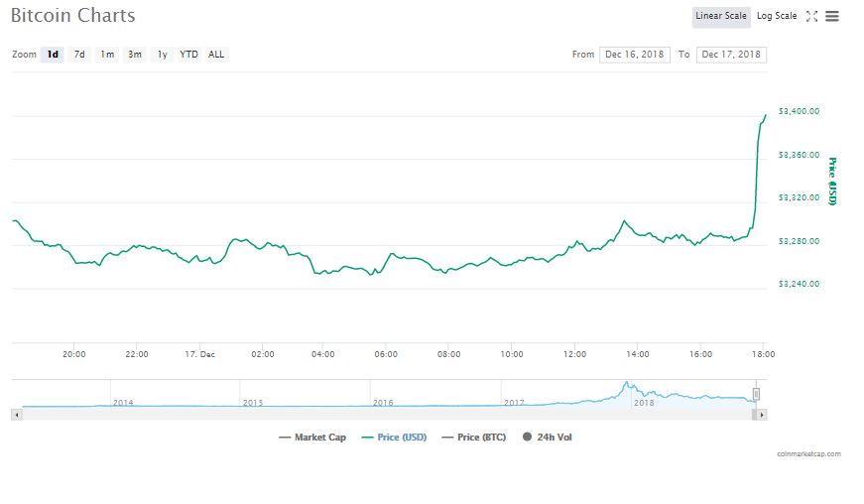Image resolution: width=864 pixels, height=504 pixels.
Task: Toggle Price (USD) series in legend
Action: point(394,438)
